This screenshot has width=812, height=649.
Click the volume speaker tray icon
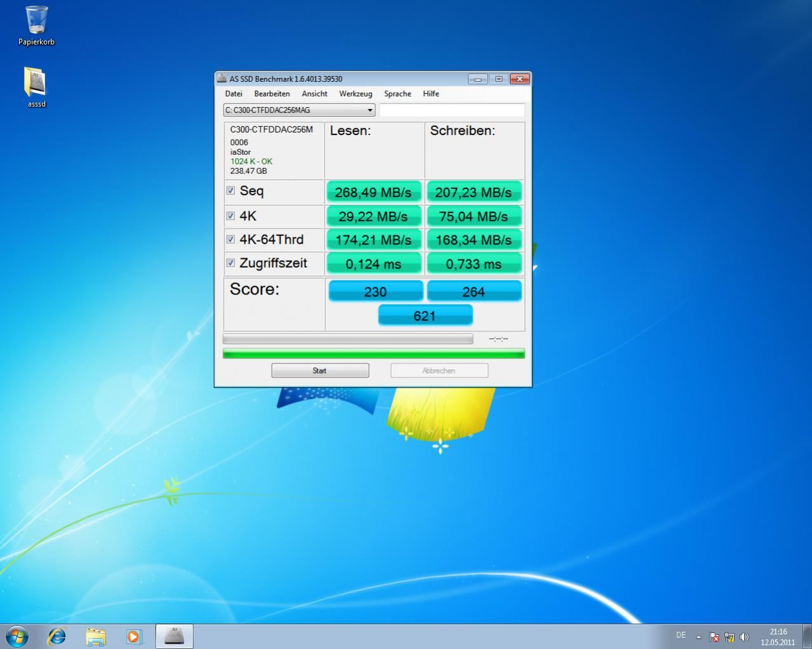point(744,636)
